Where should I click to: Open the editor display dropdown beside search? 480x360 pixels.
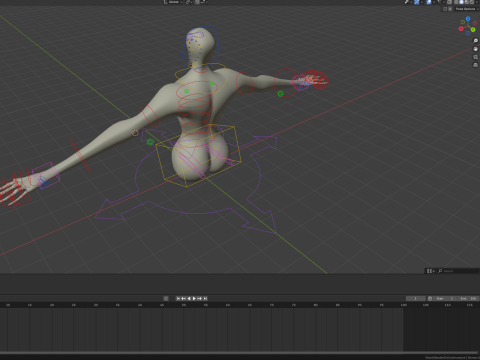click(430, 271)
